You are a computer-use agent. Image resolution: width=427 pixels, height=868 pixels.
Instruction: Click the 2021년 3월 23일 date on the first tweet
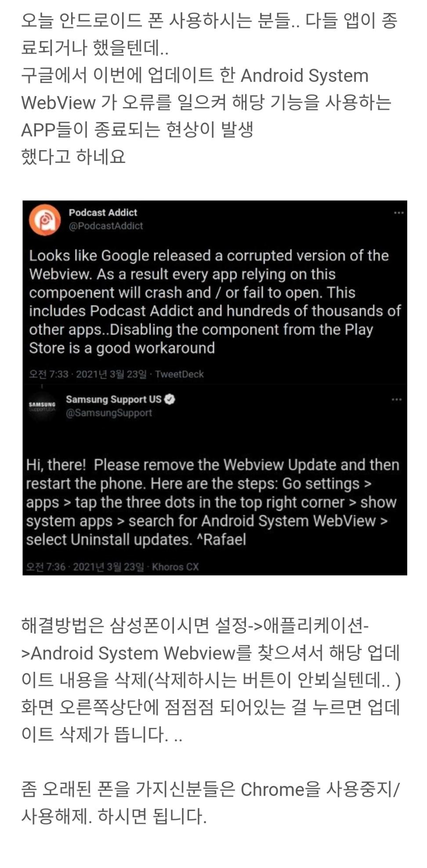(x=112, y=374)
